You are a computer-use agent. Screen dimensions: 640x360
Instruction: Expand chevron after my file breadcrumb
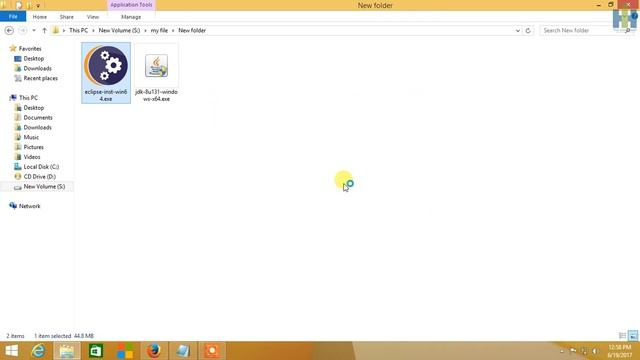tap(173, 31)
